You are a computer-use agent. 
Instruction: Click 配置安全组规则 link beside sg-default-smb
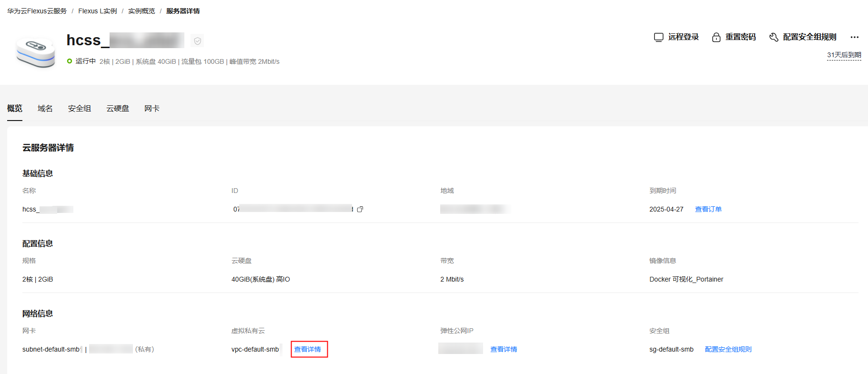coord(728,349)
